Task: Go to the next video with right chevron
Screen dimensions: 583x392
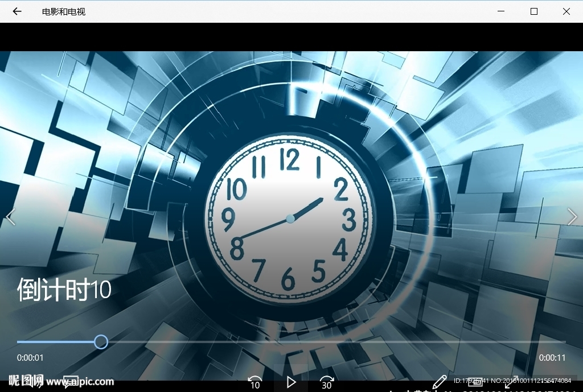Action: 572,217
